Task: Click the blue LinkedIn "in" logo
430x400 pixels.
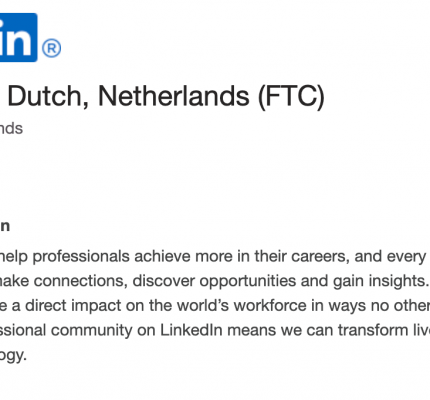Action: click(18, 37)
